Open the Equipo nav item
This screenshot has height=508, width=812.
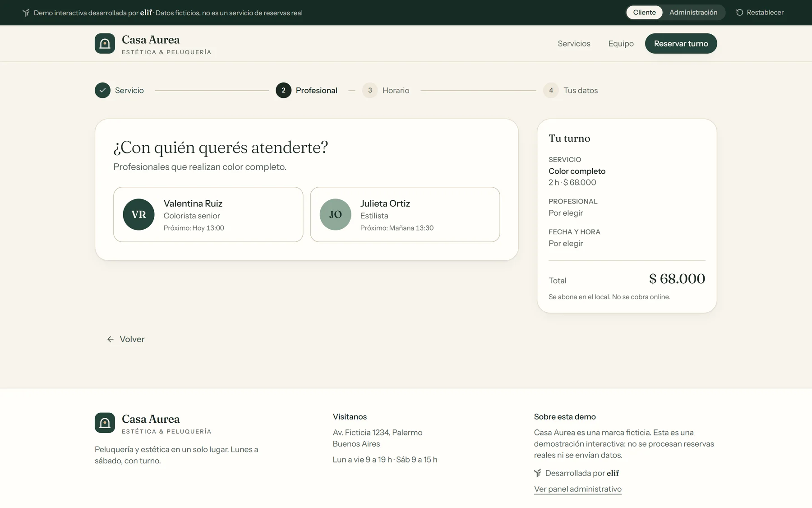coord(621,44)
